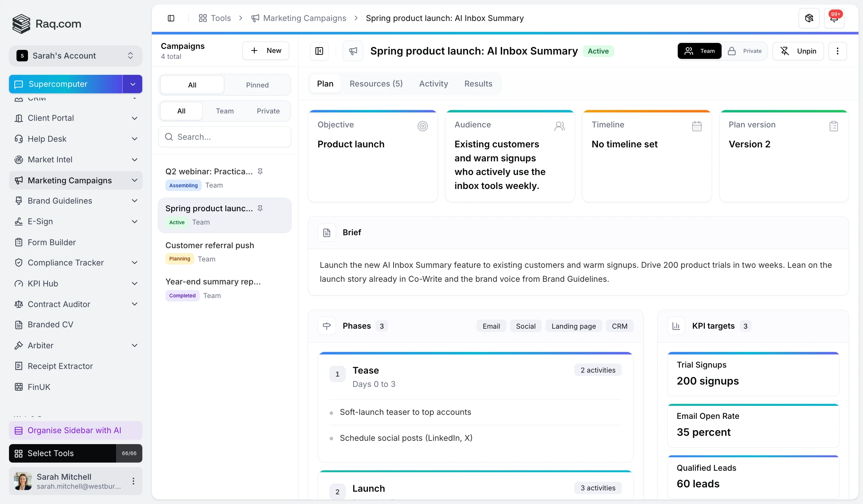Open Q2 webinar campaign
The height and width of the screenshot is (504, 863).
pyautogui.click(x=225, y=178)
